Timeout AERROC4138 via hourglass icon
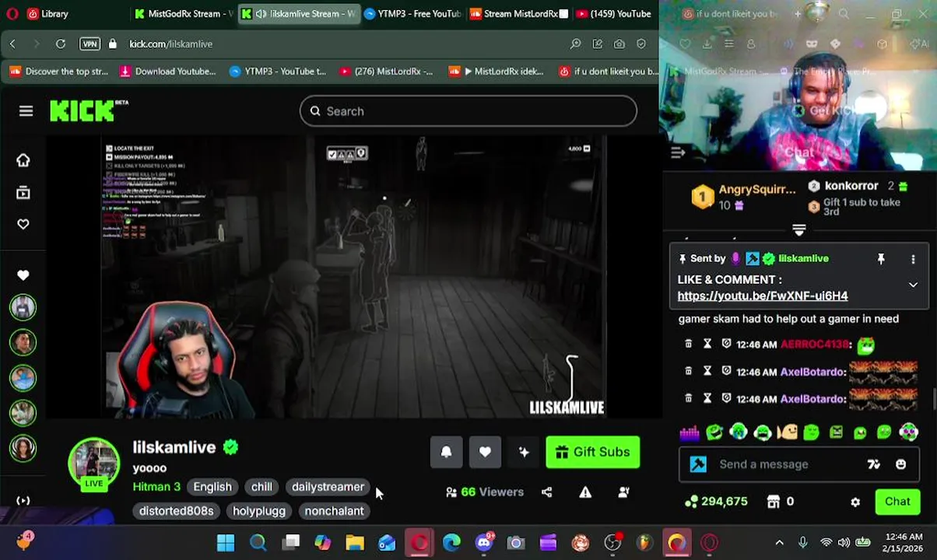This screenshot has height=560, width=937. pyautogui.click(x=707, y=344)
